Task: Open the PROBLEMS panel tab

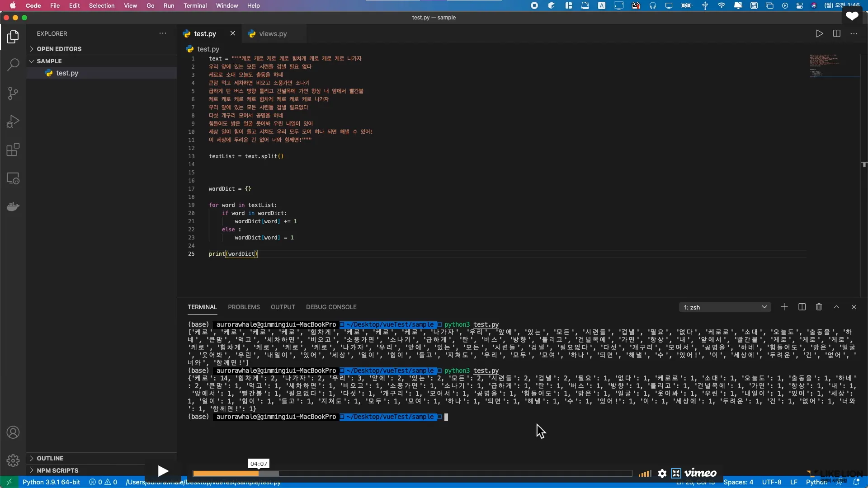Action: coord(244,307)
